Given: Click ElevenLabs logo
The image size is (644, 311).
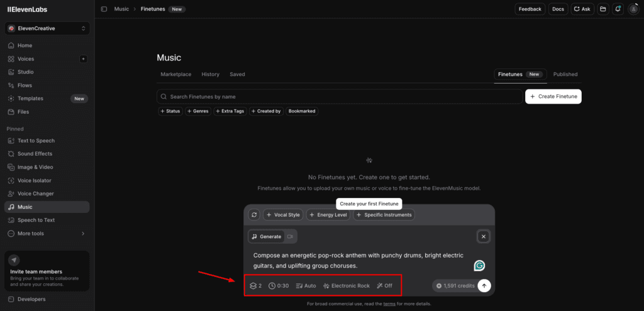Looking at the screenshot, I should click(x=26, y=9).
